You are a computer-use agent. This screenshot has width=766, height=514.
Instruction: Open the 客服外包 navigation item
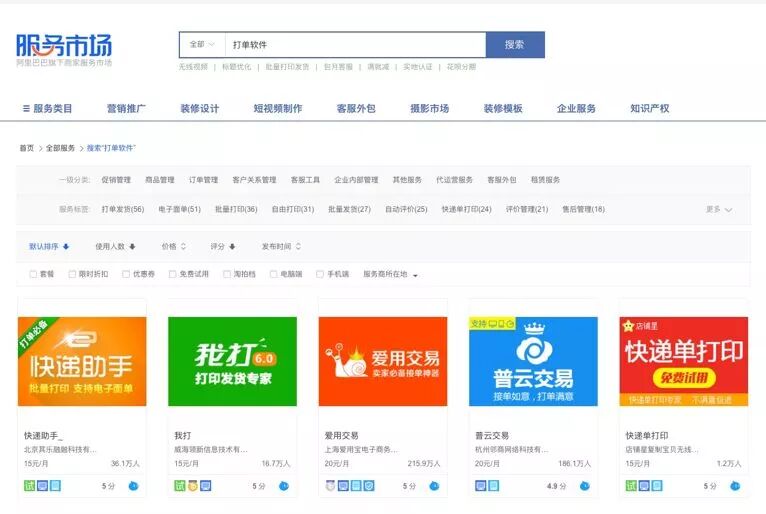tap(356, 108)
